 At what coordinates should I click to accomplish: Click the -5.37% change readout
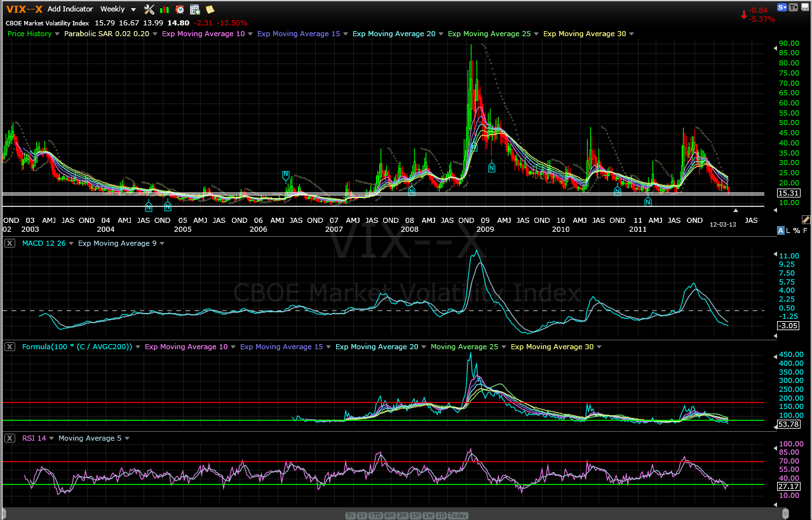coord(763,19)
